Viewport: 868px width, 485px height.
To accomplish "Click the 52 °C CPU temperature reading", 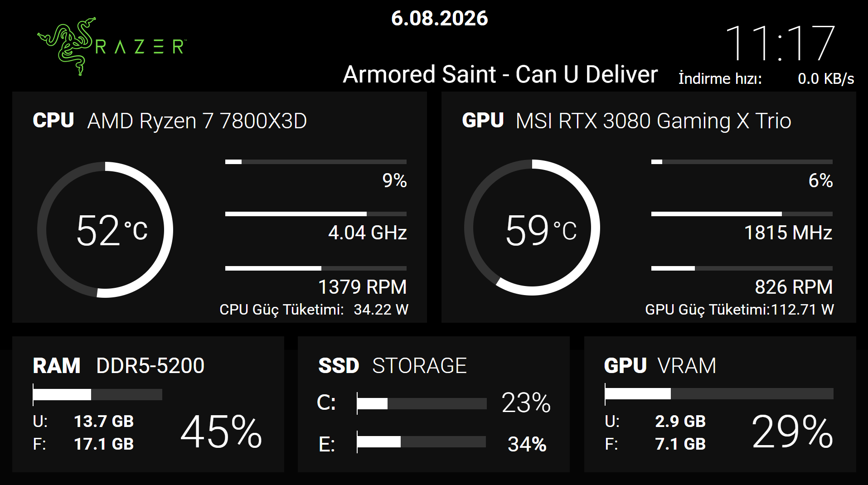I will click(112, 231).
